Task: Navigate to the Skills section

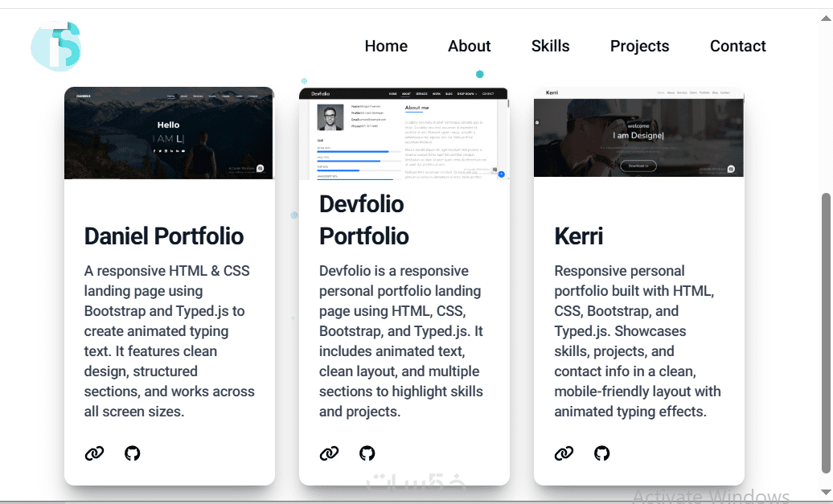Action: coord(550,46)
